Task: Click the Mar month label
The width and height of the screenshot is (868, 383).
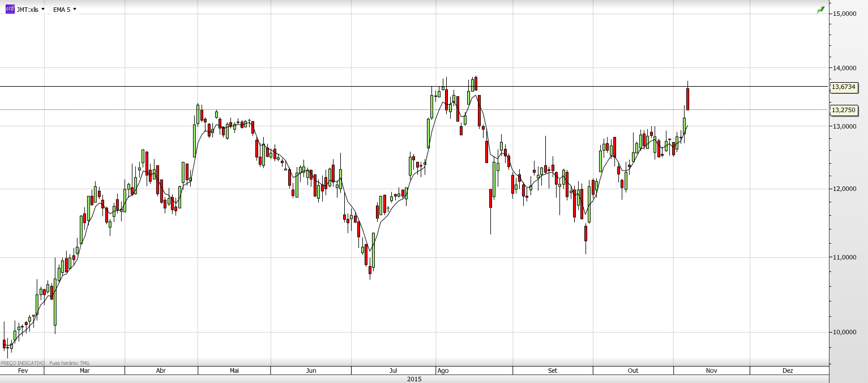Action: point(84,371)
